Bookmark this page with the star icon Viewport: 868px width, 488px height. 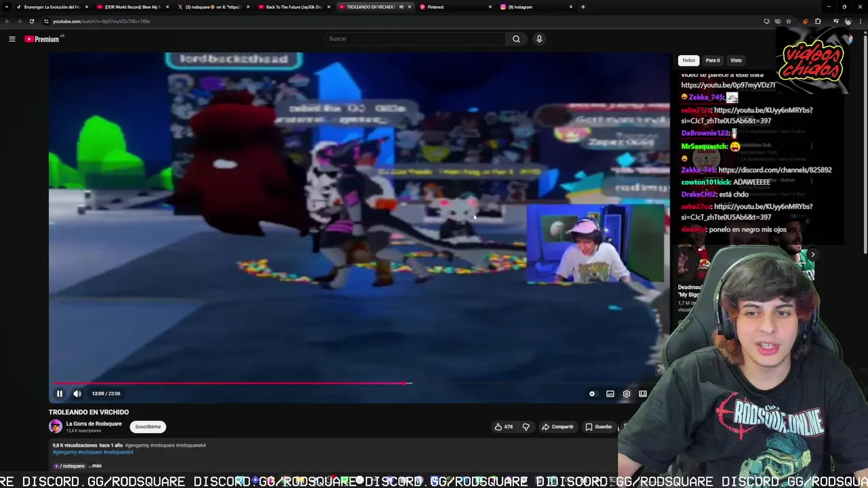[x=789, y=21]
